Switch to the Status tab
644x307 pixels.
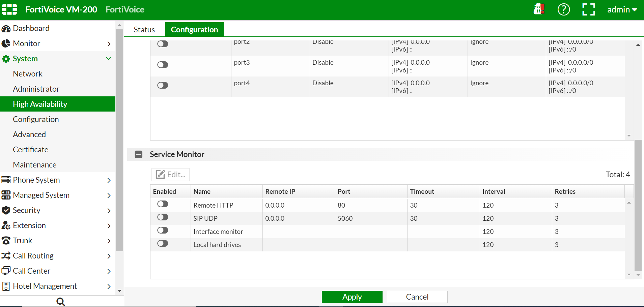[144, 29]
